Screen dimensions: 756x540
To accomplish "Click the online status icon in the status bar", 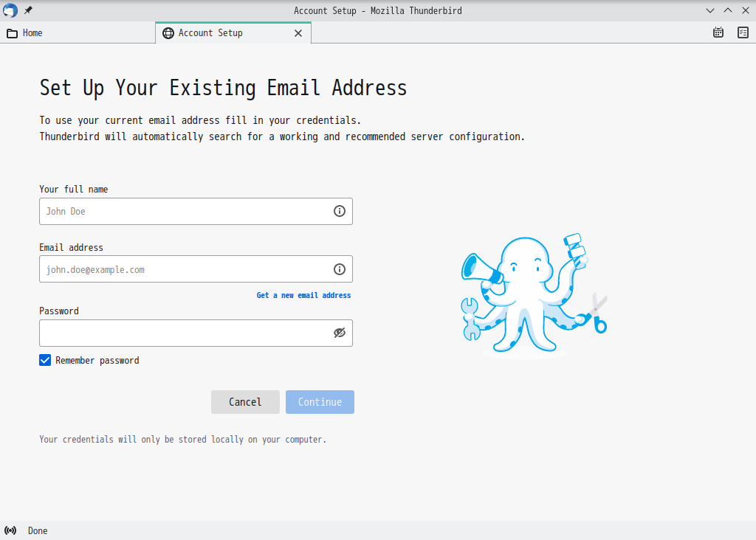I will pos(10,530).
